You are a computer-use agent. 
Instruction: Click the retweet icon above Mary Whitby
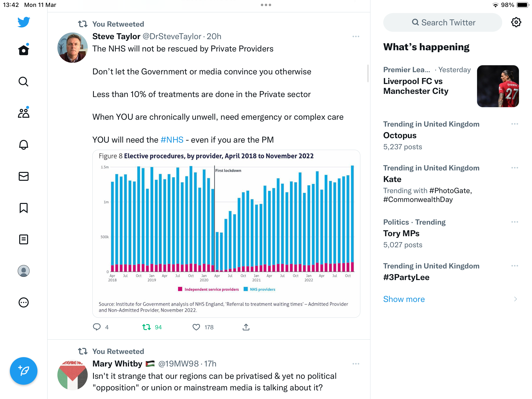(x=83, y=351)
